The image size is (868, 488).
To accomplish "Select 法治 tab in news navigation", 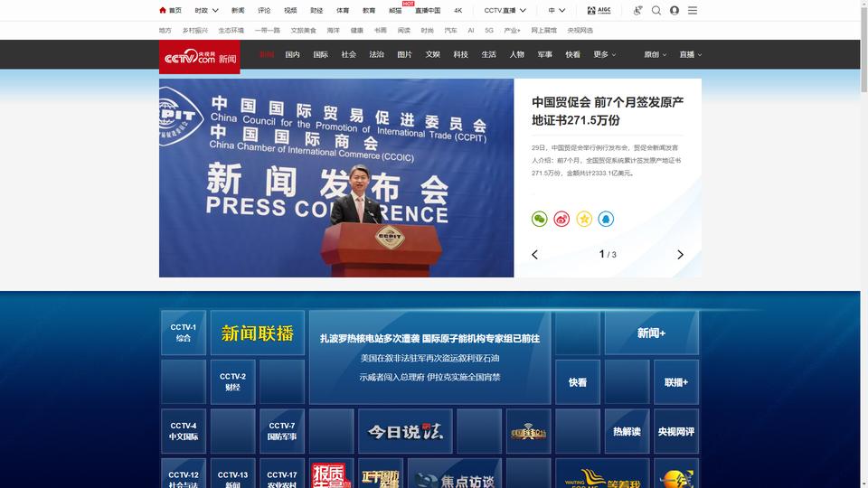I will [376, 55].
